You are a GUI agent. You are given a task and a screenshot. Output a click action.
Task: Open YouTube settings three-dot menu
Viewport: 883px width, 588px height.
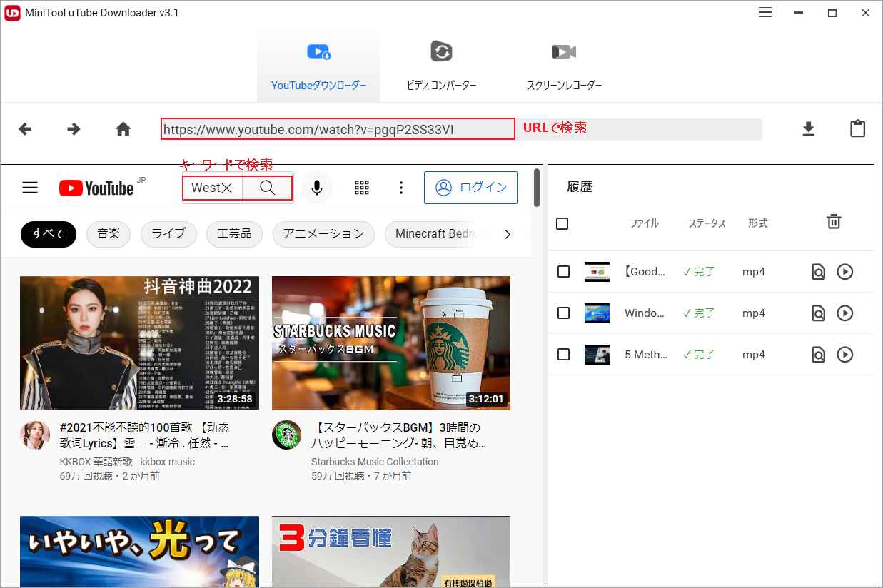coord(401,188)
